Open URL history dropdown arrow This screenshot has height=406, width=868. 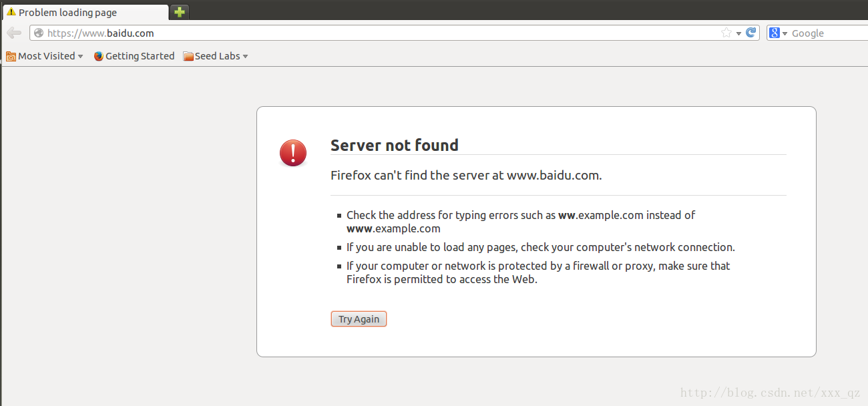coord(739,33)
